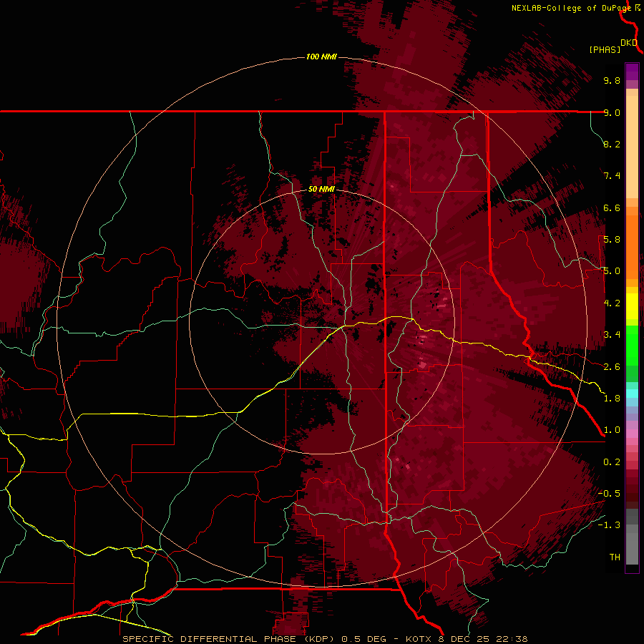Select the pink band on the color bar
Viewport: 644px width, 644px height.
[x=632, y=434]
